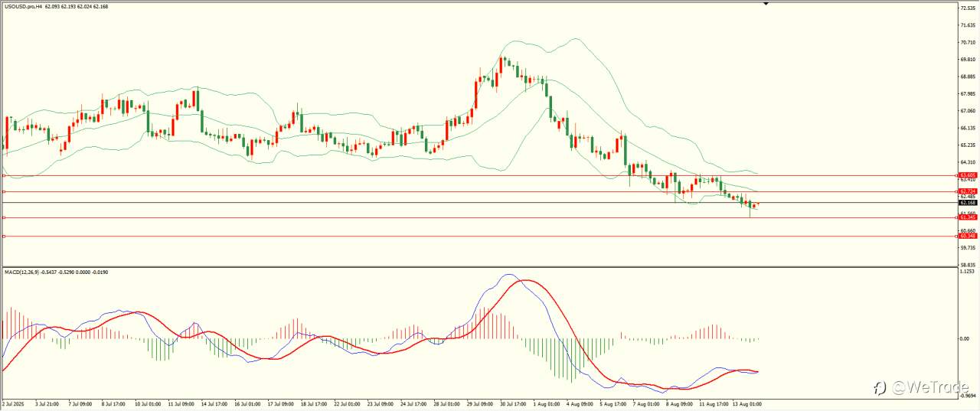Click the 11 Jul 09:00 time label
The width and height of the screenshot is (980, 411).
182,403
